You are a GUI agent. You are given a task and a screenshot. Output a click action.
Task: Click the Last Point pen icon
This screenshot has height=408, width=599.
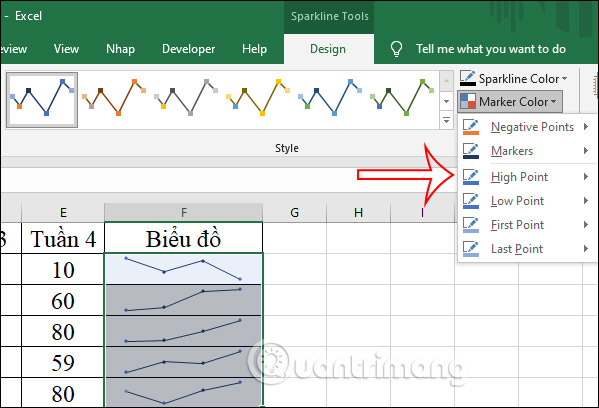(471, 249)
